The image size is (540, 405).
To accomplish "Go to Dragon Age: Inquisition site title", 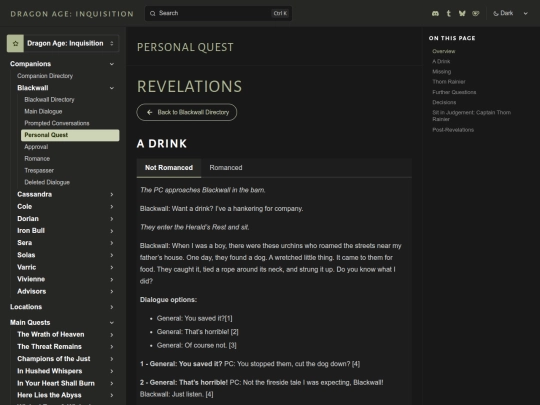I will coord(72,14).
